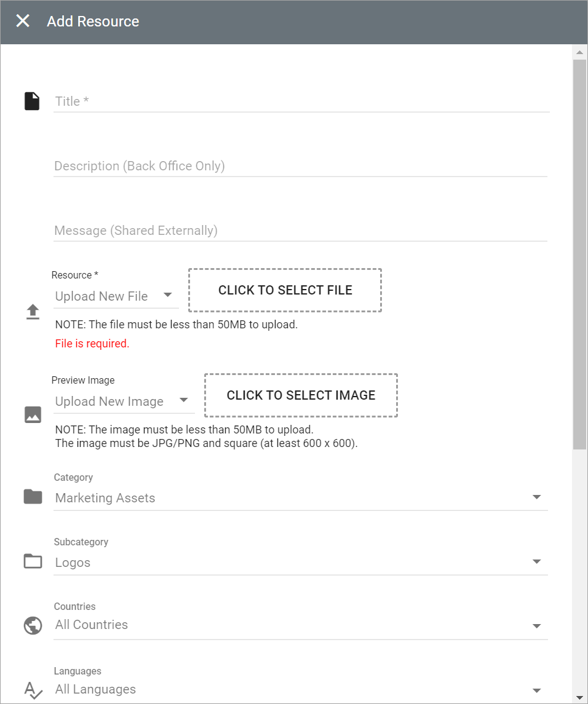Click the outlined folder icon beside Subcategory
Viewport: 588px width, 704px height.
coord(33,561)
